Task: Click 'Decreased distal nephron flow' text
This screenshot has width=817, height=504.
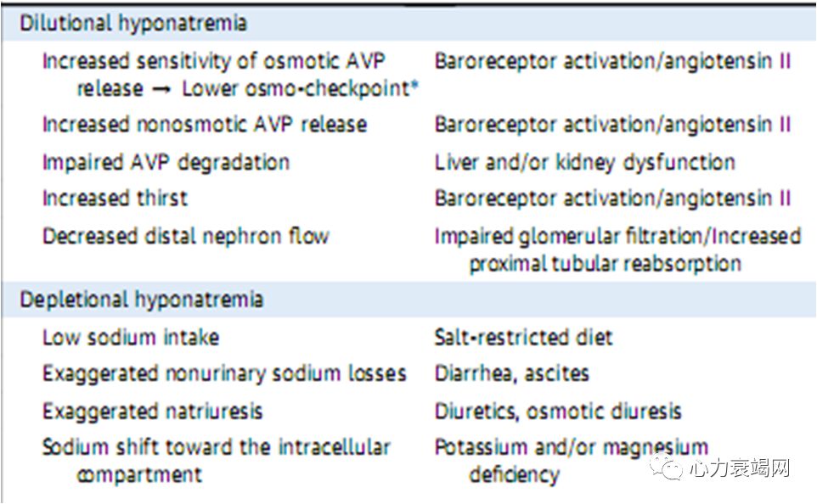Action: [185, 236]
